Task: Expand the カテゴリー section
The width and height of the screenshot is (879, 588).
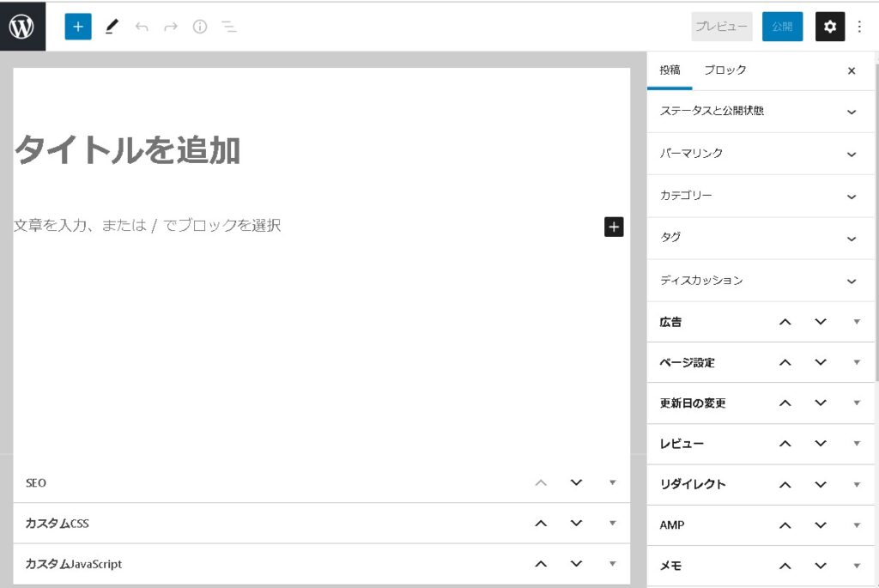Action: coord(851,197)
